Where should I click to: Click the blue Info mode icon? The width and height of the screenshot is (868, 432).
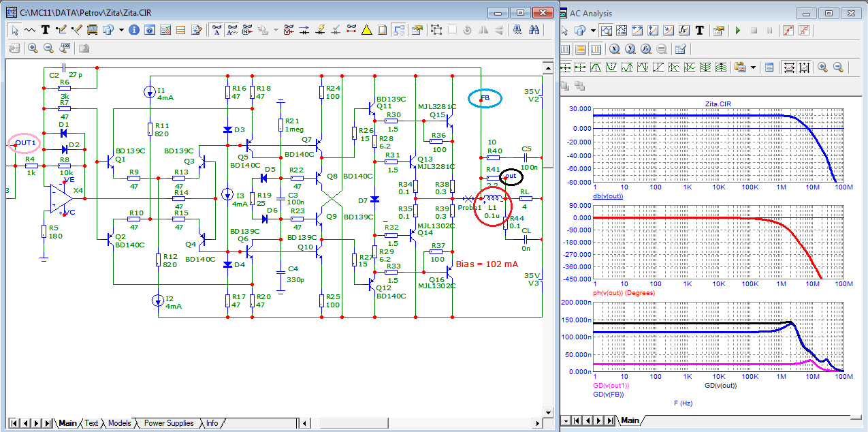click(x=134, y=30)
